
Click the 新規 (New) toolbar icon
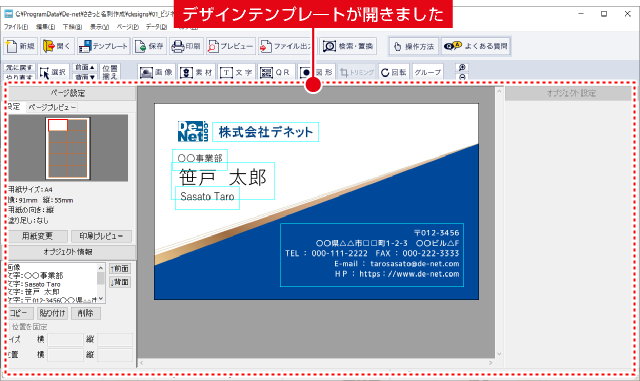click(21, 46)
